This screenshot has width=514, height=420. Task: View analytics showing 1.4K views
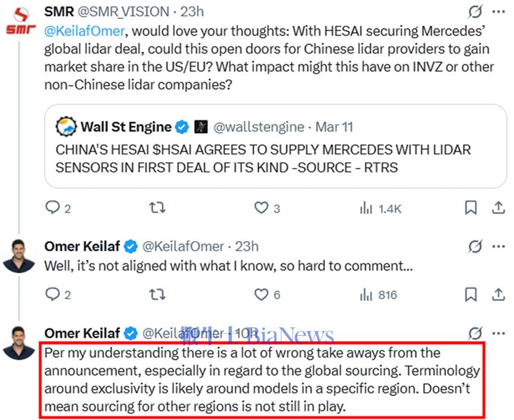coord(380,208)
